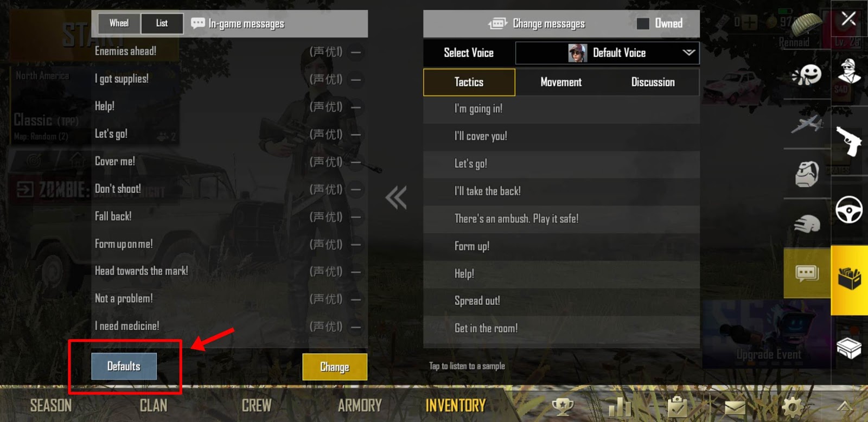Click the yellow Change button

[x=335, y=367]
